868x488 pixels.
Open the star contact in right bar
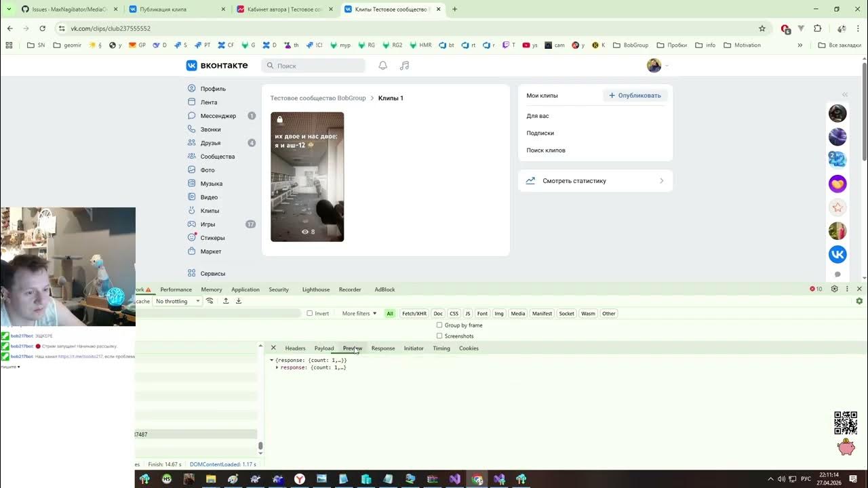tap(837, 207)
